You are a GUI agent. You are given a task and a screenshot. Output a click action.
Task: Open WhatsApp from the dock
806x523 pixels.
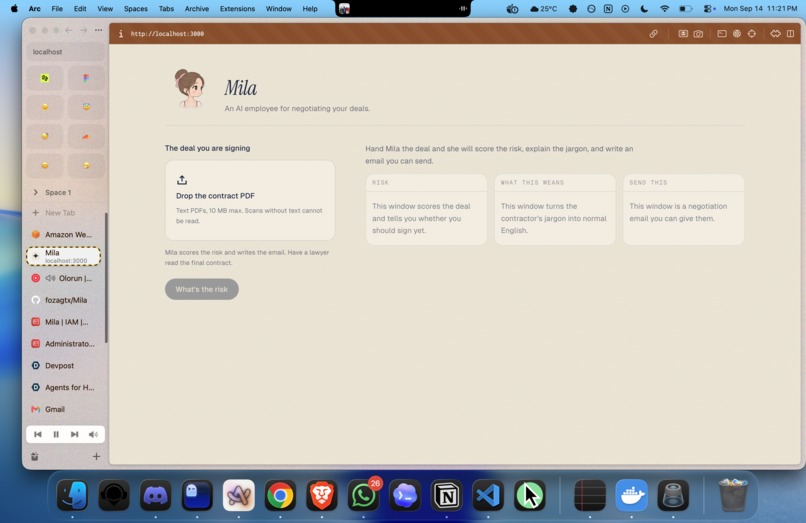(363, 496)
